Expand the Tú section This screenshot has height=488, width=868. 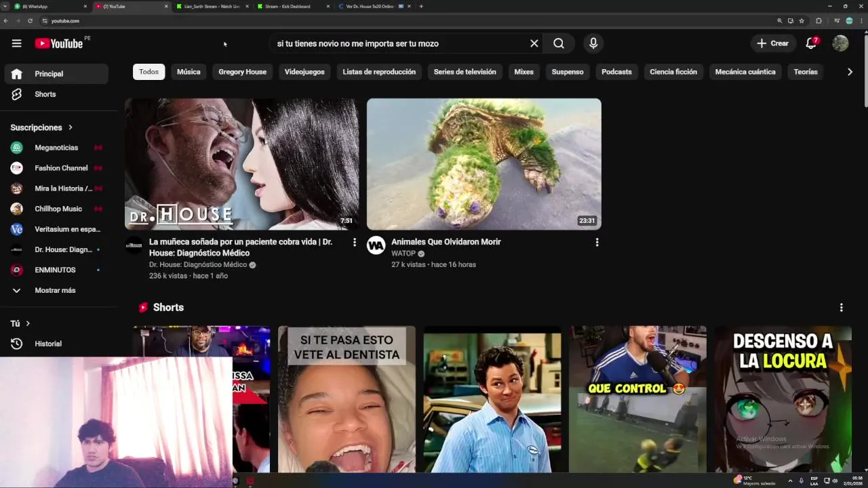click(20, 323)
